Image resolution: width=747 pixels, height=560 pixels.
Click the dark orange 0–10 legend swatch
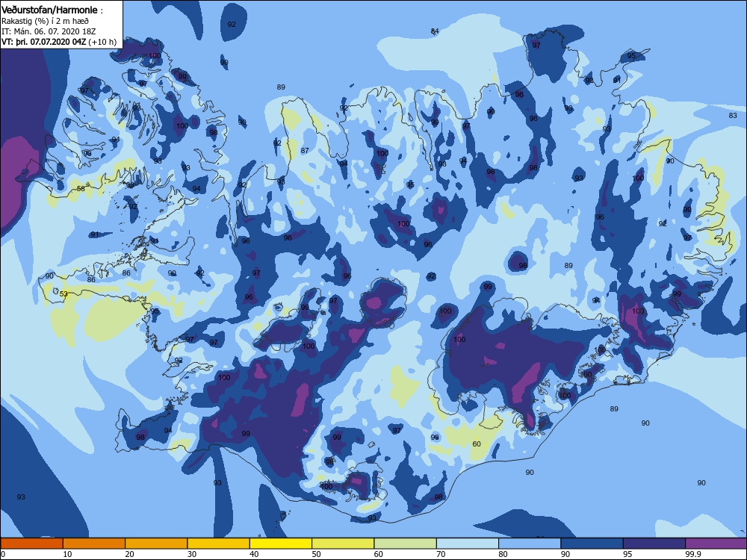point(31,544)
